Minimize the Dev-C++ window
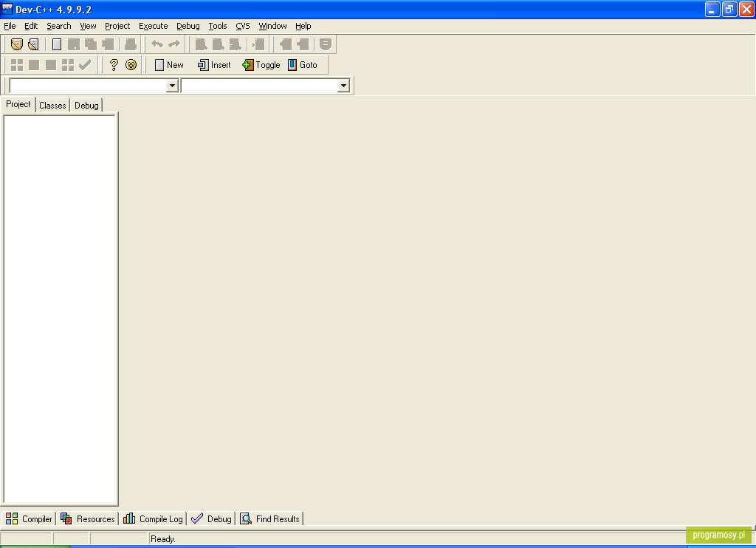This screenshot has width=756, height=548. [712, 9]
